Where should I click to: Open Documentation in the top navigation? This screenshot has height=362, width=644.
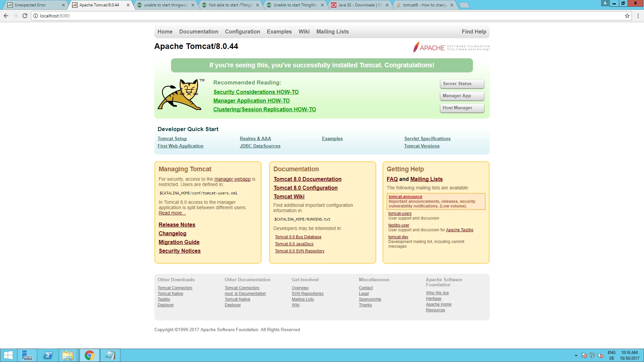[199, 32]
